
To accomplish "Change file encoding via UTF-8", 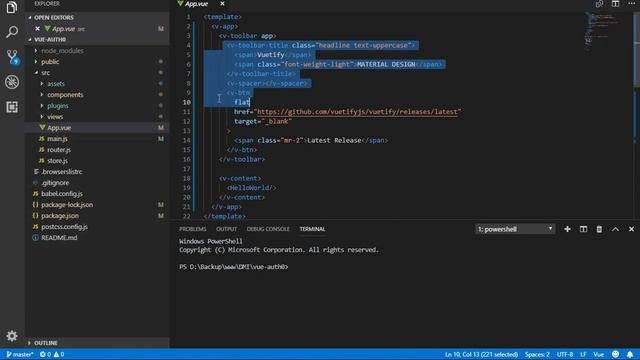I will (565, 354).
